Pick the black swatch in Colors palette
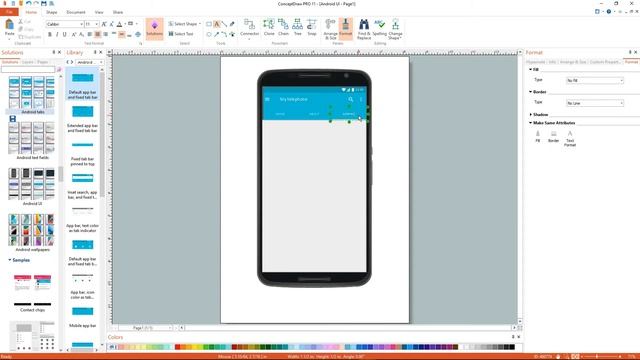This screenshot has height=360, width=640. (x=512, y=347)
